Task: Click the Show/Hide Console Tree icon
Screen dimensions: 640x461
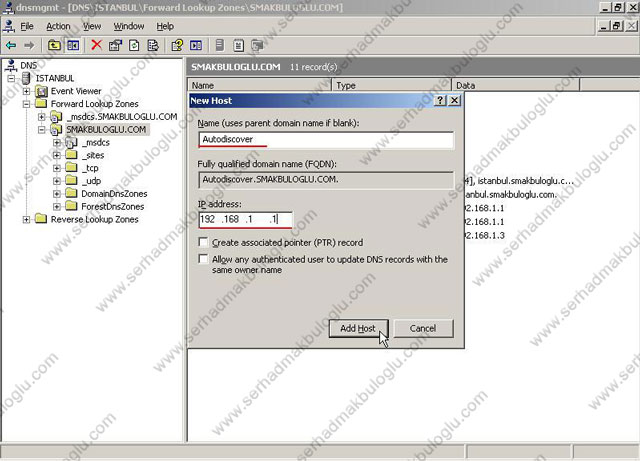Action: (71, 45)
